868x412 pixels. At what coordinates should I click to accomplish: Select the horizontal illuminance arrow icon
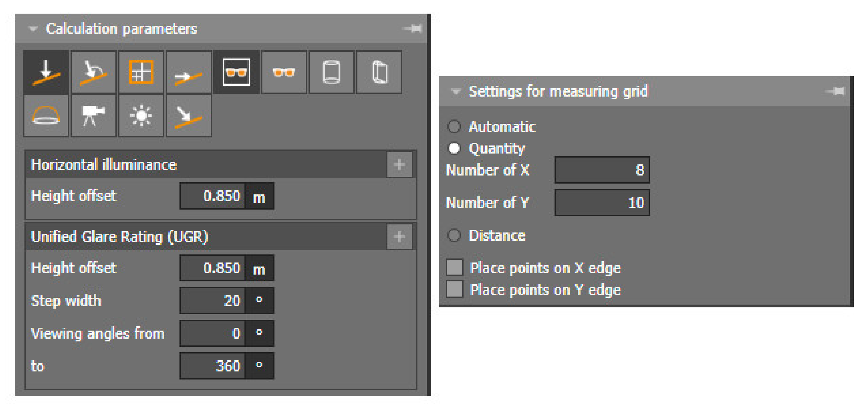(x=46, y=72)
